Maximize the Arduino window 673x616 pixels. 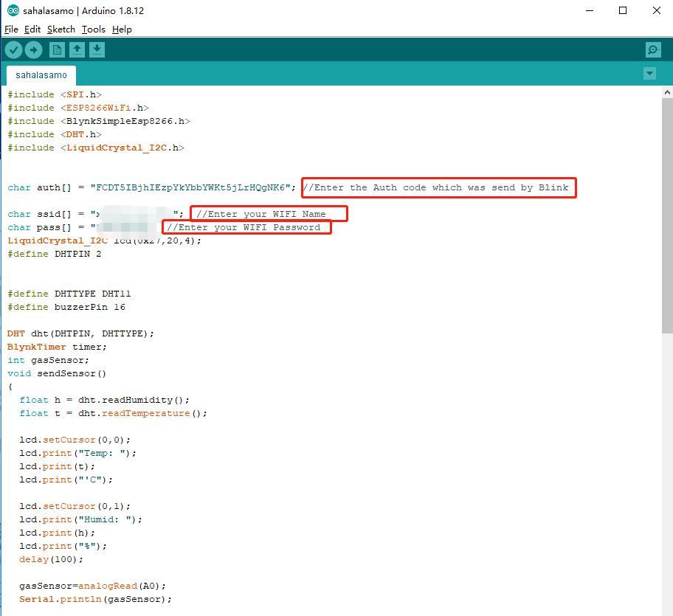click(x=623, y=11)
